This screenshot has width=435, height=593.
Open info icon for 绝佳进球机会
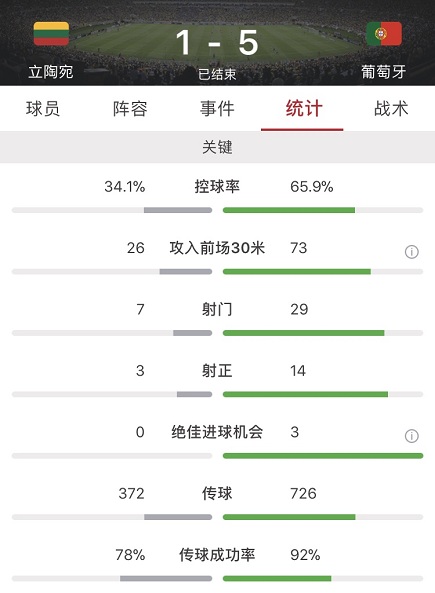pos(412,436)
